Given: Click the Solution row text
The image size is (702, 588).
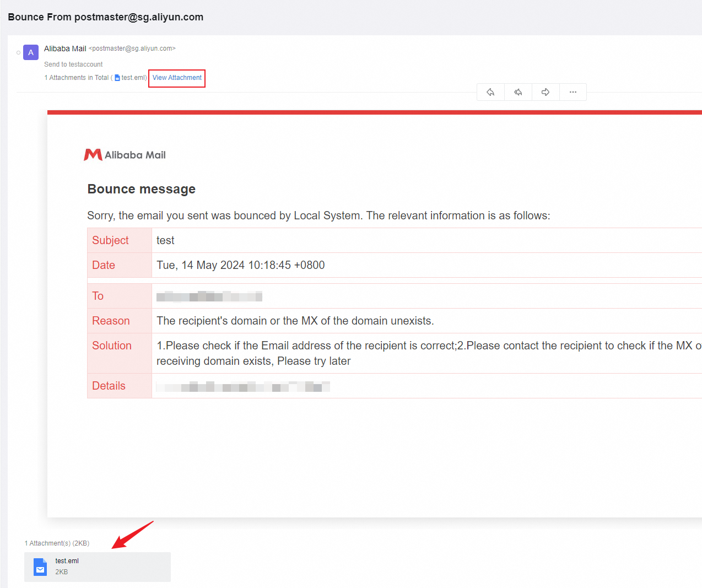Looking at the screenshot, I should pos(429,353).
